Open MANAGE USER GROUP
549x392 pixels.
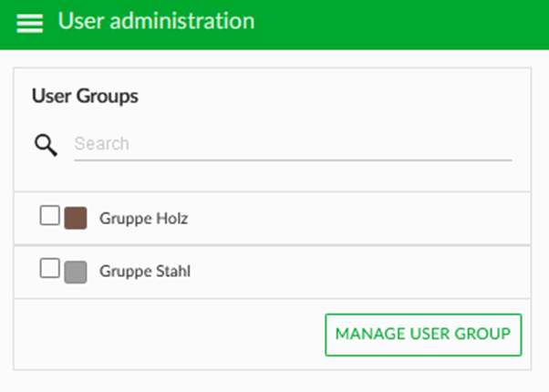(423, 335)
